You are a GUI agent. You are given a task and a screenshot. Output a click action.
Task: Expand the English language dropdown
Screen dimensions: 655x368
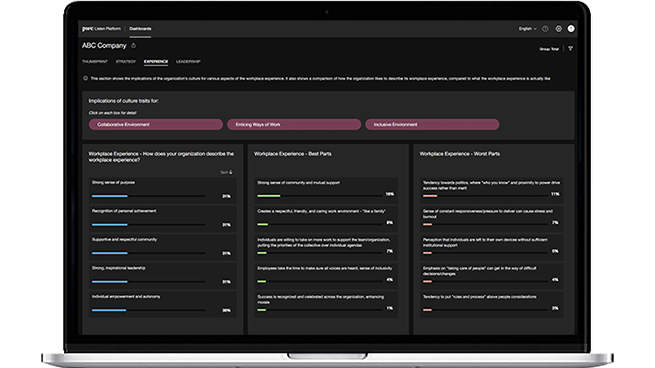click(x=528, y=29)
